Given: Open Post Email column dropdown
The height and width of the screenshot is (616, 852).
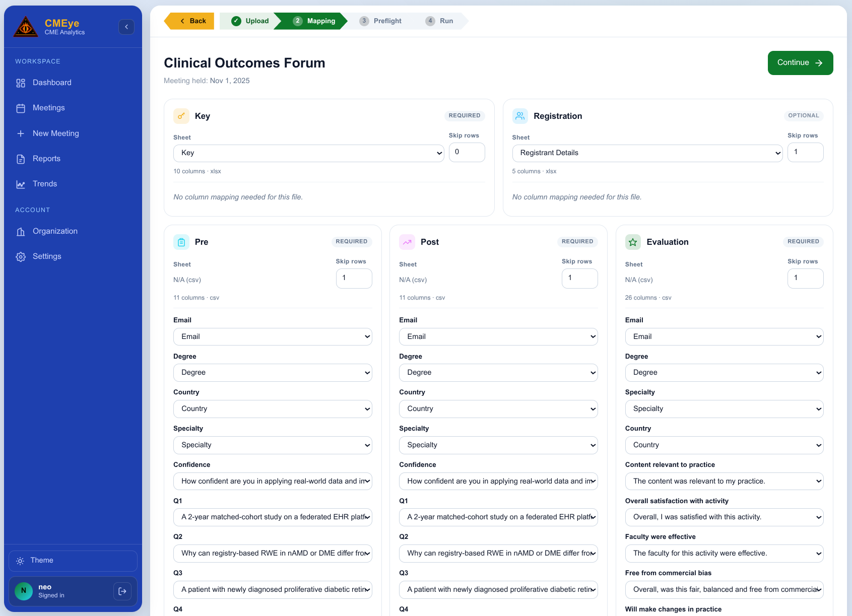Looking at the screenshot, I should [498, 336].
